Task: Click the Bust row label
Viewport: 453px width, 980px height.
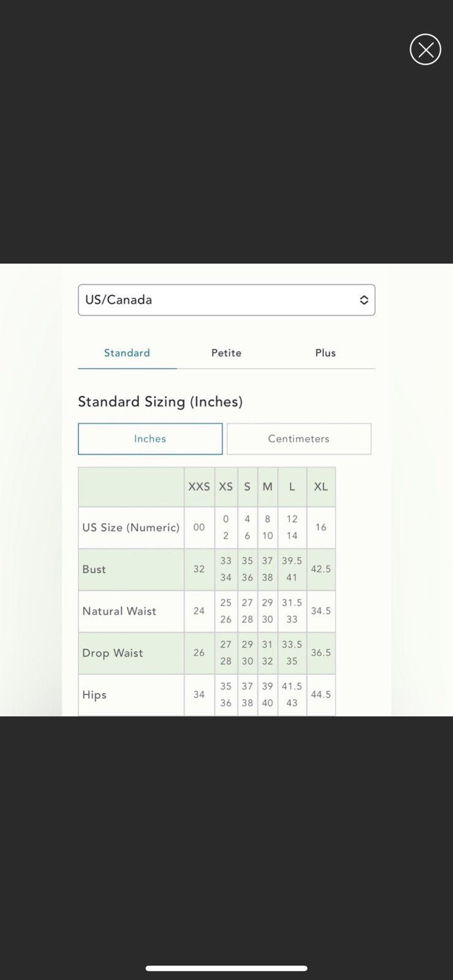Action: 94,570
